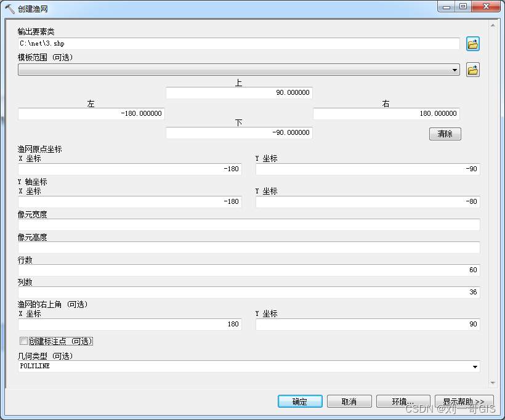Click the 输出要素类 label

pyautogui.click(x=36, y=31)
